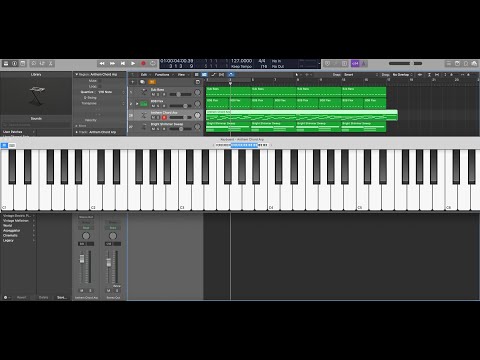Open the Editors scissors button
This screenshot has width=480, height=360.
click(x=51, y=63)
